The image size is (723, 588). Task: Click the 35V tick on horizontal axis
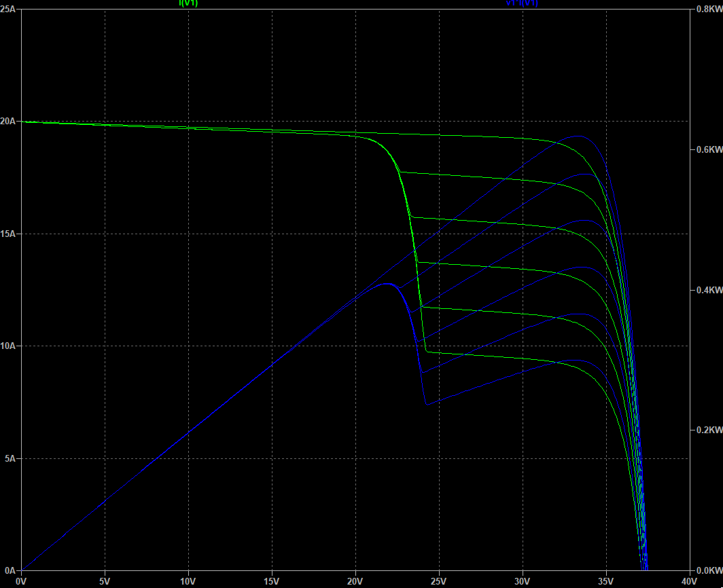pos(605,581)
